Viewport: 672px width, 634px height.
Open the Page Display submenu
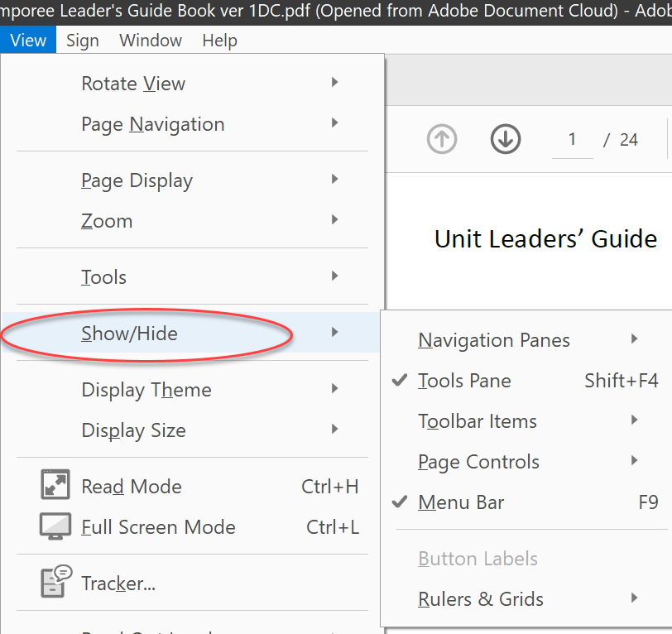[137, 180]
